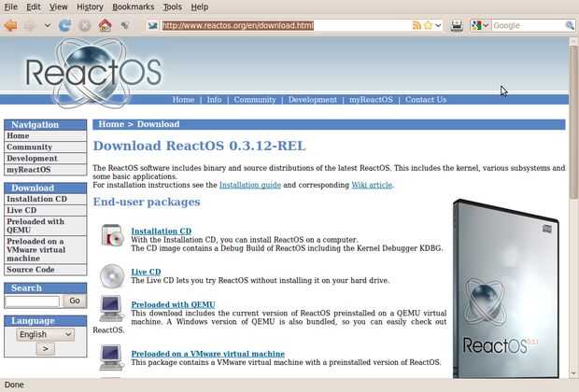Click the Live CD disc icon
Screen dimensions: 579x392
click(112, 275)
